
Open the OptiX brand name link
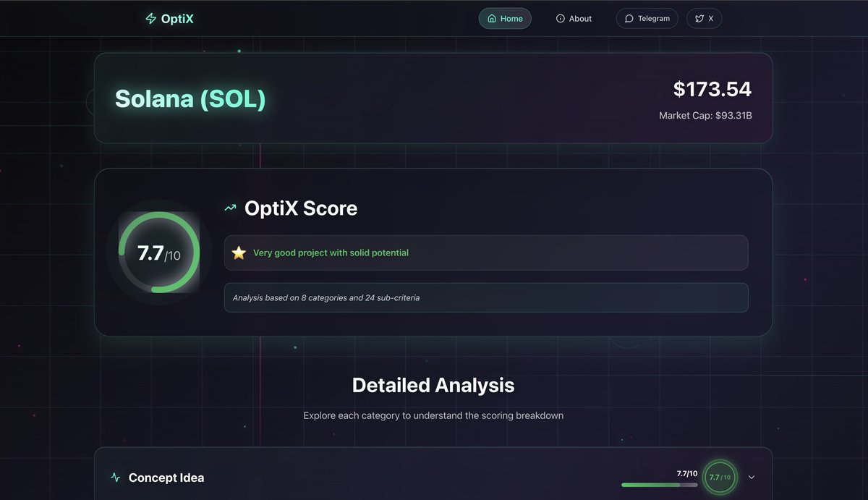[x=177, y=19]
